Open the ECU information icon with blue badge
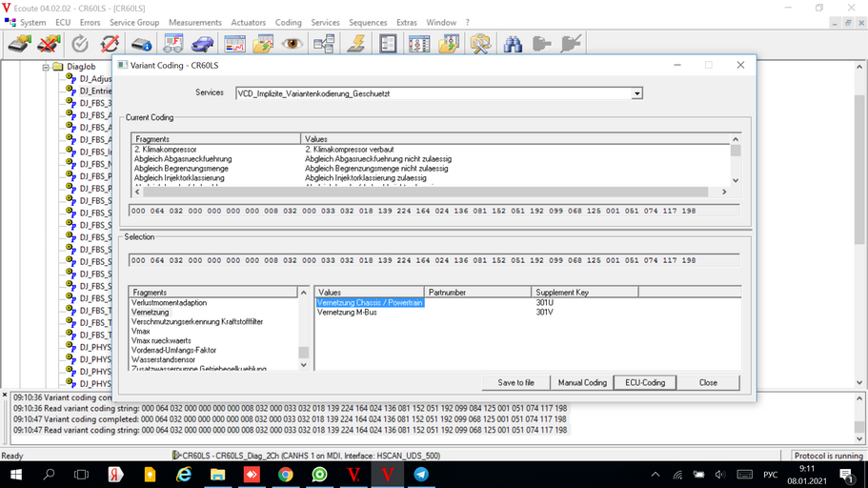 click(x=142, y=44)
